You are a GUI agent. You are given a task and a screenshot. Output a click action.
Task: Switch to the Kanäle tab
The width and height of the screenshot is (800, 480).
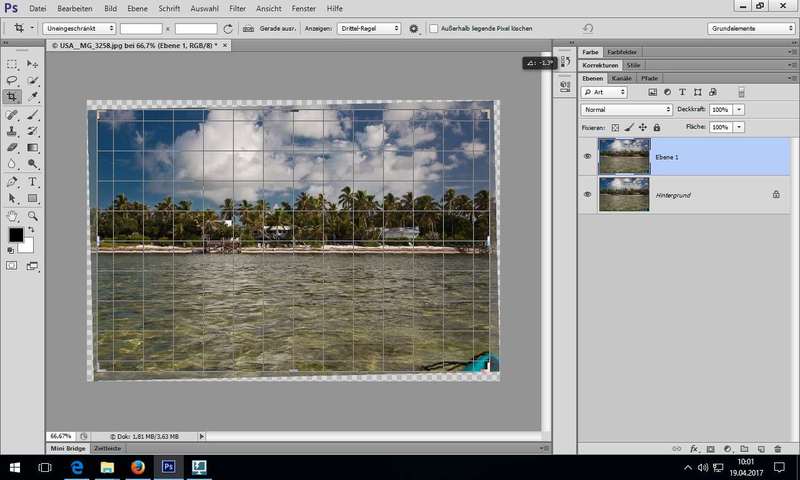point(621,77)
